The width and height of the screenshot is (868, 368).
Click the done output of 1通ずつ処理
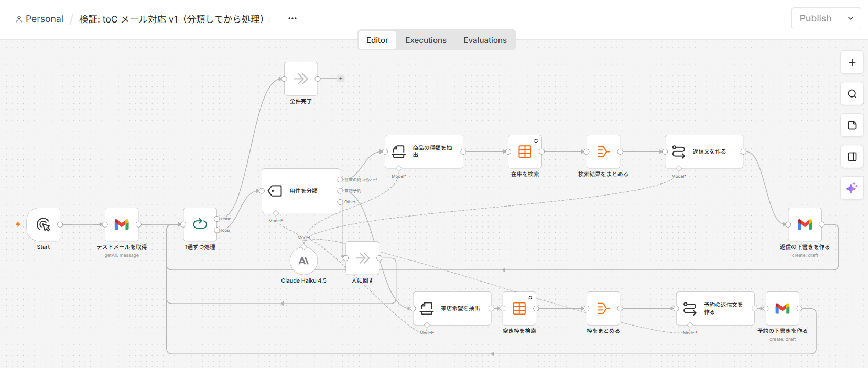(x=217, y=219)
